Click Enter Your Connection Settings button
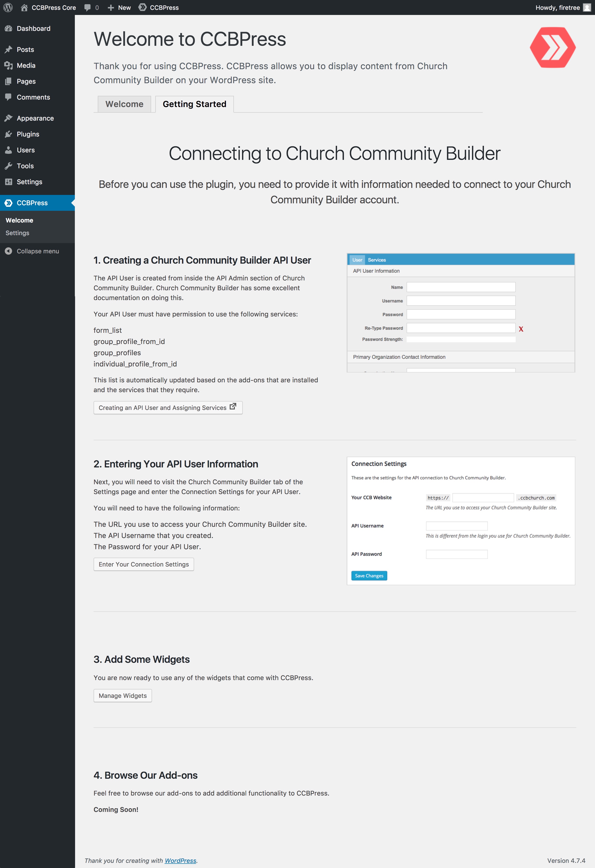Screen dimensions: 595x868 (x=144, y=564)
